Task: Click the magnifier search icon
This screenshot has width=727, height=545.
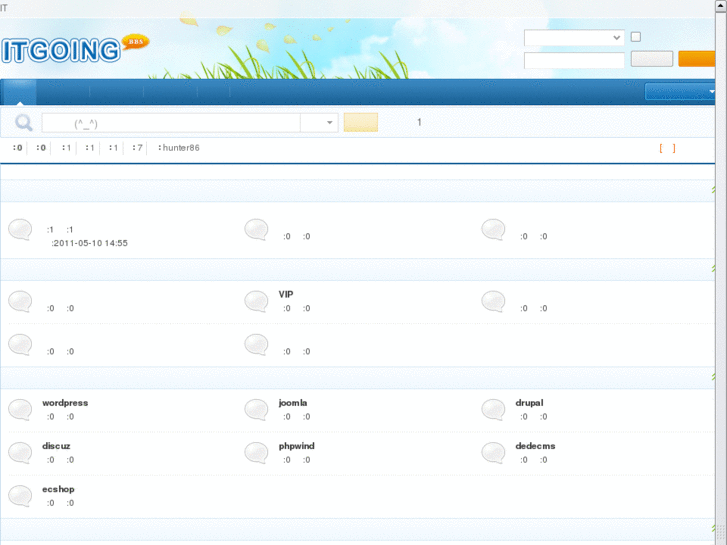Action: pyautogui.click(x=22, y=123)
